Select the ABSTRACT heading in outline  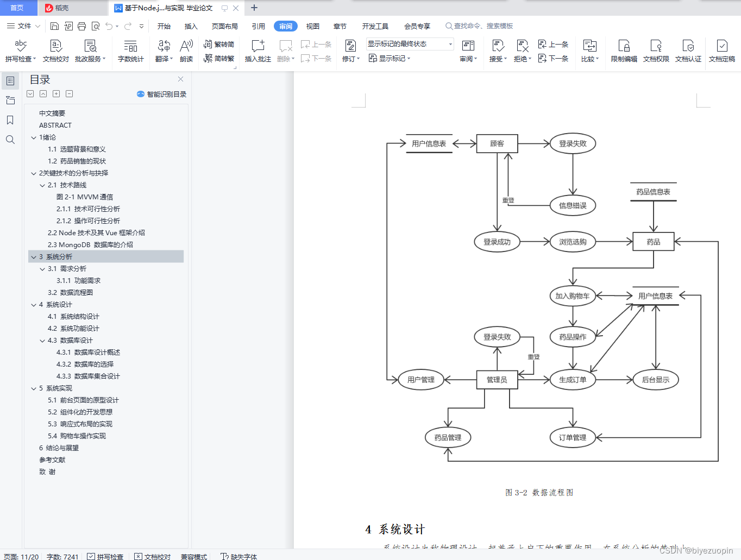[55, 125]
